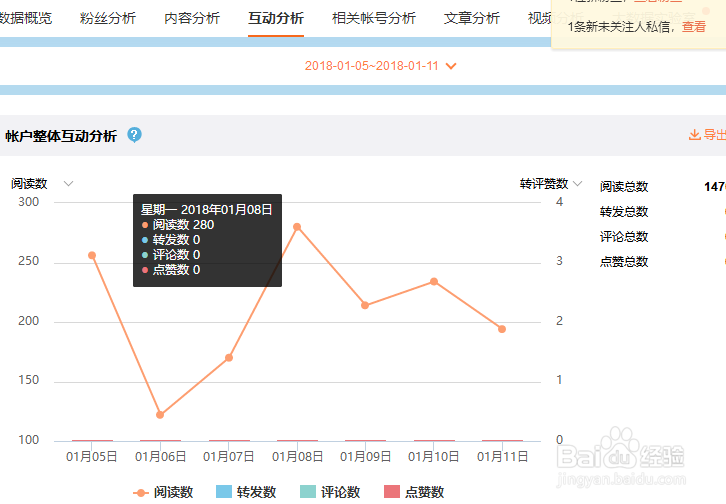The height and width of the screenshot is (504, 726).
Task: Click the 01月08日 x-axis date label
Action: tap(297, 457)
